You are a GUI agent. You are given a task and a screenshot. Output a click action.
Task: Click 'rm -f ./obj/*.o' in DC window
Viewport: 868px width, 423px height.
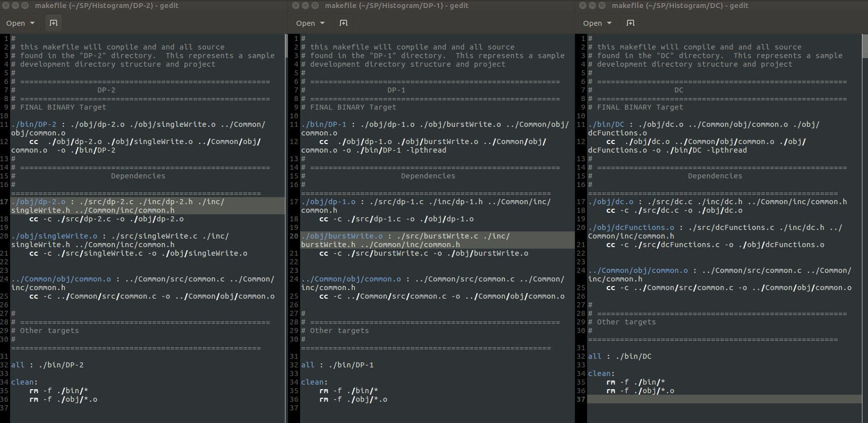(x=640, y=391)
